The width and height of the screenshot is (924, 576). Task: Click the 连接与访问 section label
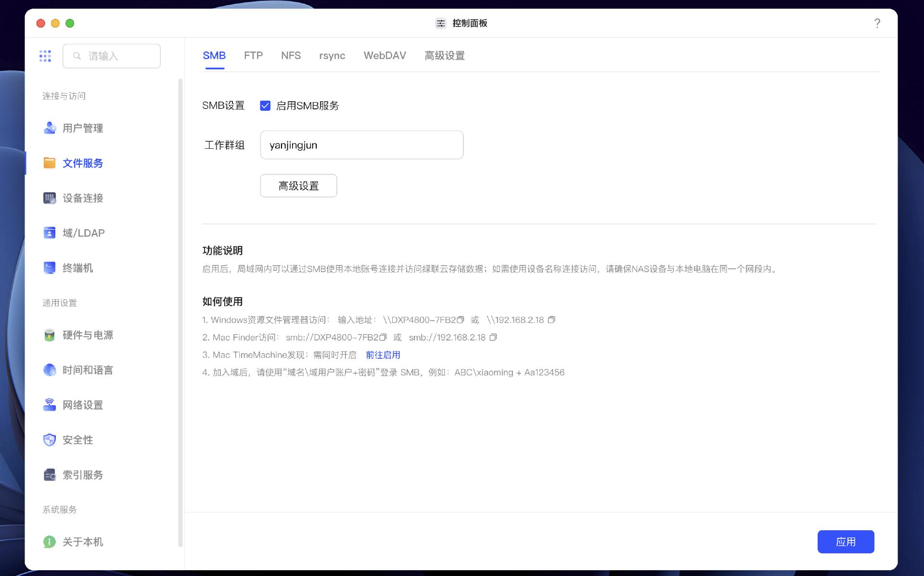pyautogui.click(x=64, y=96)
